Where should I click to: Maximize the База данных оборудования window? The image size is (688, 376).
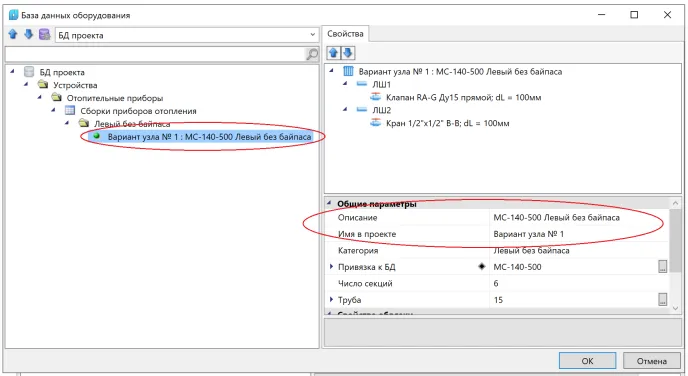point(634,14)
